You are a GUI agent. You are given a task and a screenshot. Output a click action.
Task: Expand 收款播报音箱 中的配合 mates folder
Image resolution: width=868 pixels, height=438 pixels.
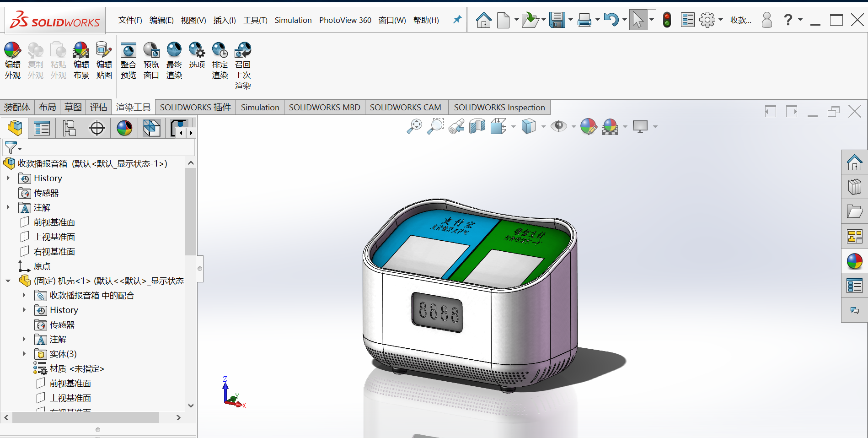click(24, 295)
